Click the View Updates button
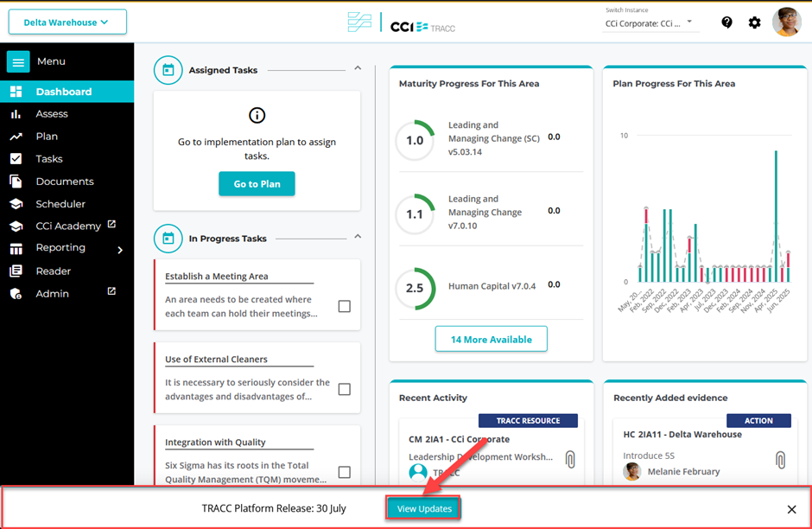This screenshot has height=529, width=812. tap(424, 508)
